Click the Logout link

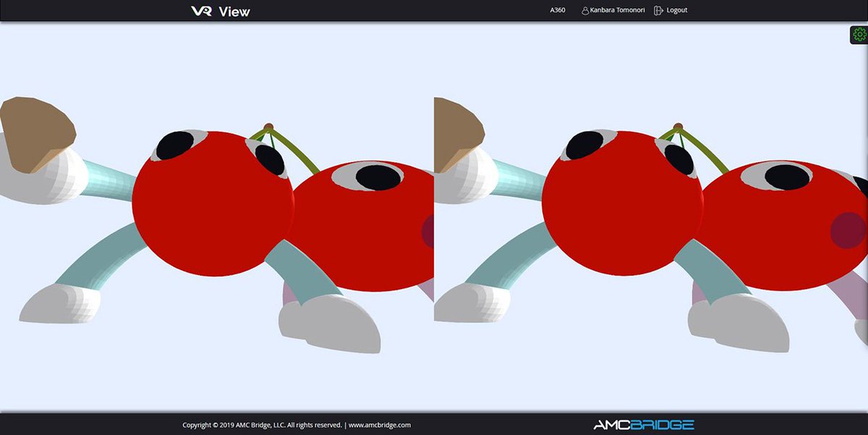click(x=677, y=10)
